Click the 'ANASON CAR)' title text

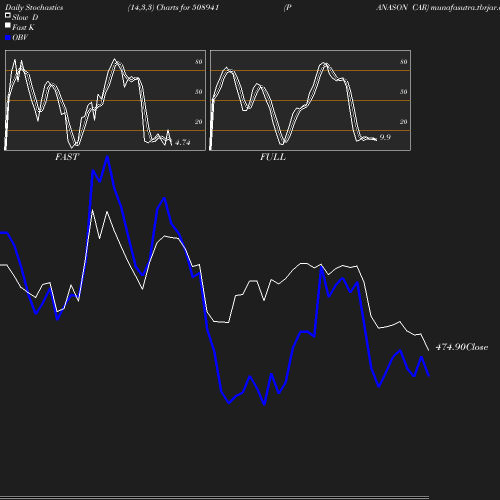coord(402,8)
